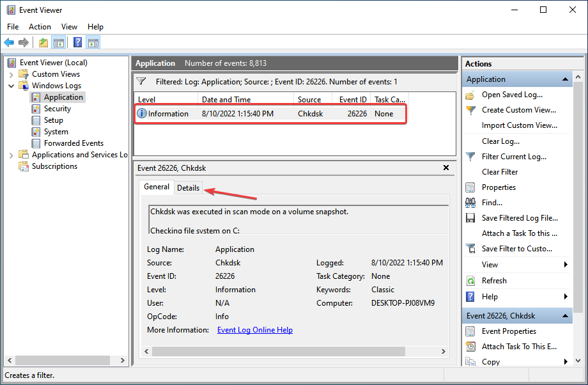The width and height of the screenshot is (588, 385).
Task: Open the File menu
Action: [13, 27]
